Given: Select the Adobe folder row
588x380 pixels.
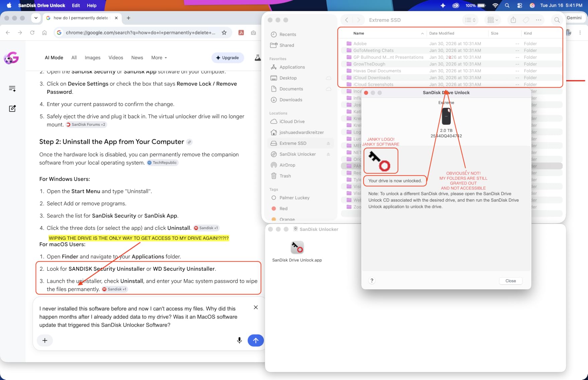Looking at the screenshot, I should 452,43.
